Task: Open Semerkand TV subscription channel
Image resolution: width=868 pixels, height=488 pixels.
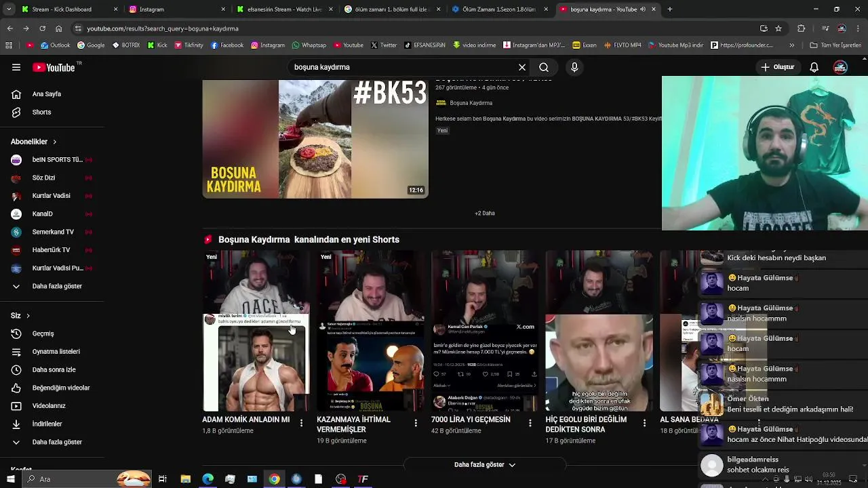Action: tap(52, 232)
